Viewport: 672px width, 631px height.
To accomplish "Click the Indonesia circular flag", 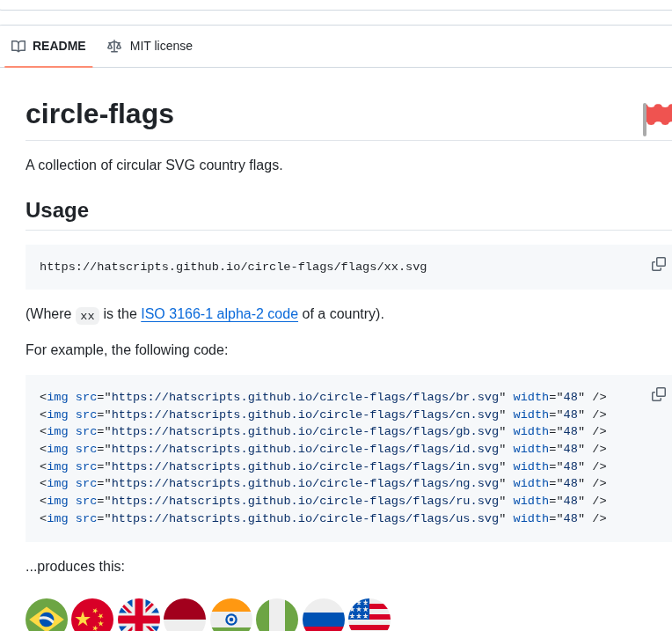I will [185, 614].
